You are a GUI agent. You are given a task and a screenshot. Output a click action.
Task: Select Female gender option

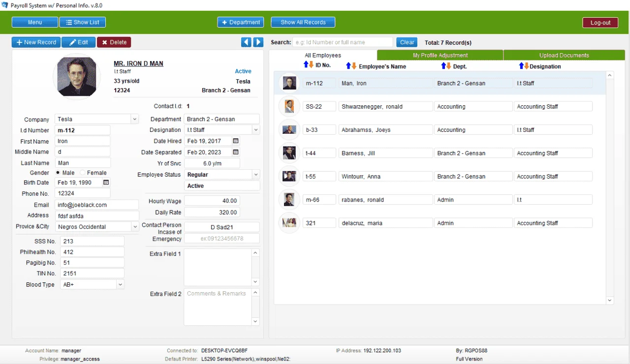(82, 173)
